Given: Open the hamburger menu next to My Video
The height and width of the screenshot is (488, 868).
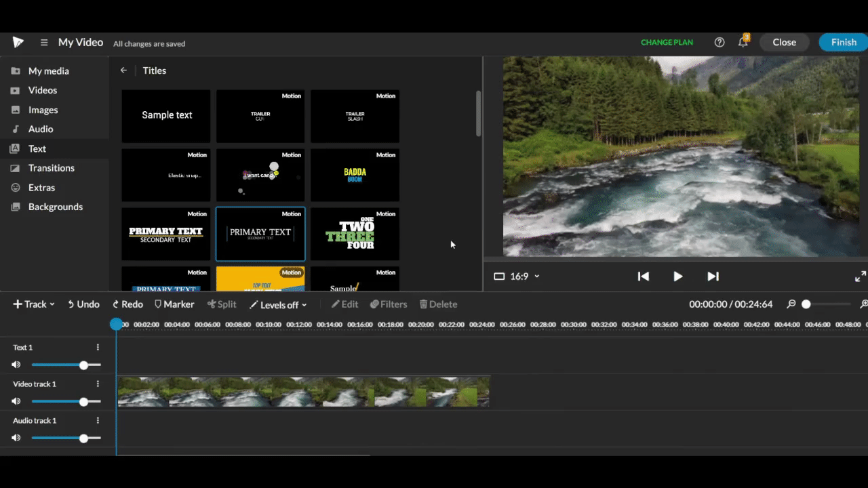Looking at the screenshot, I should click(x=44, y=43).
